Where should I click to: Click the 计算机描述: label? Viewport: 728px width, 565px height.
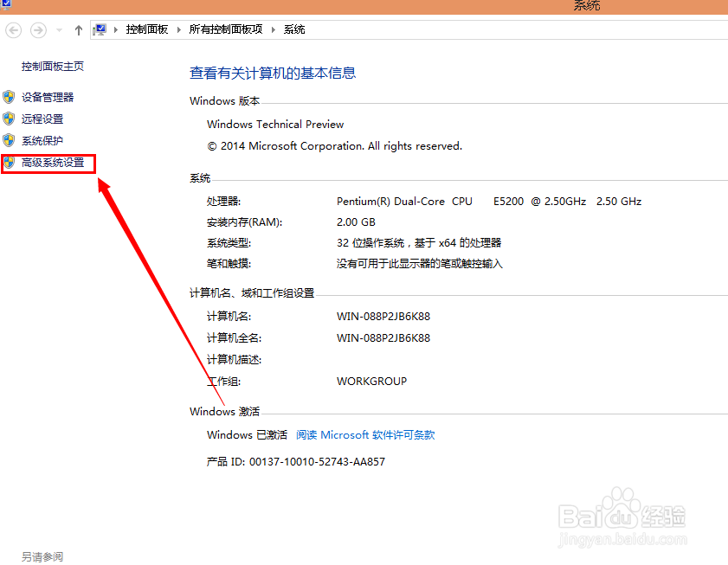(x=234, y=360)
